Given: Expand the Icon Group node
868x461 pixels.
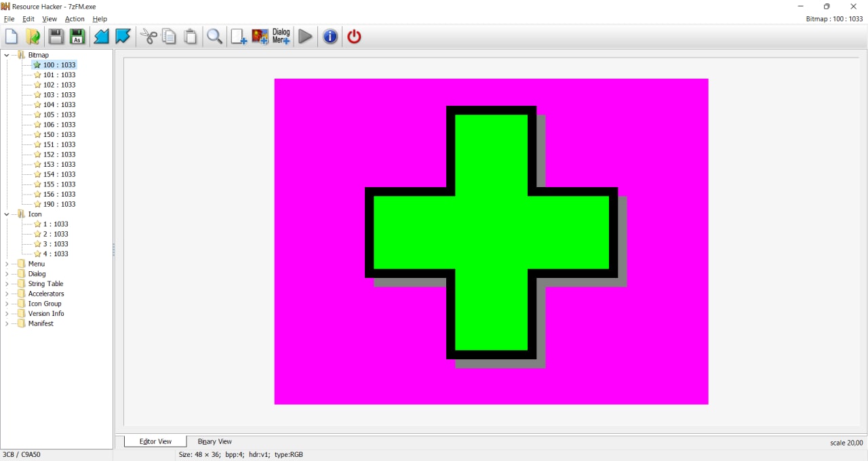Looking at the screenshot, I should coord(7,304).
